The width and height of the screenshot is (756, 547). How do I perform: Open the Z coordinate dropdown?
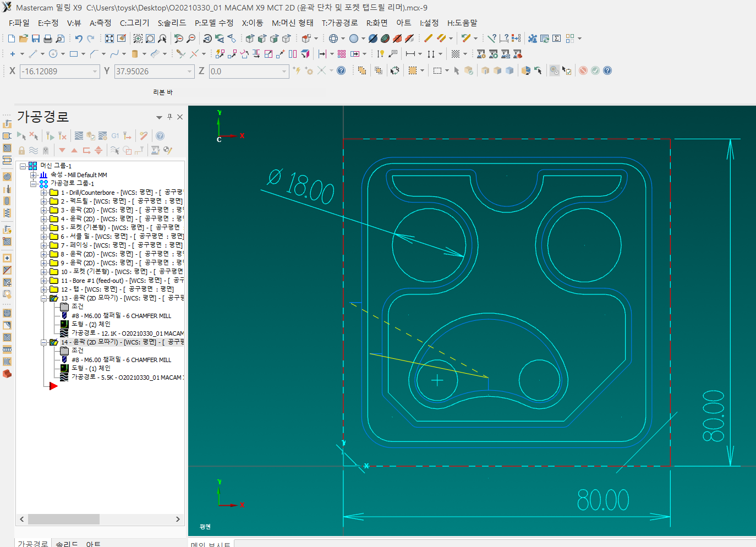coord(284,71)
